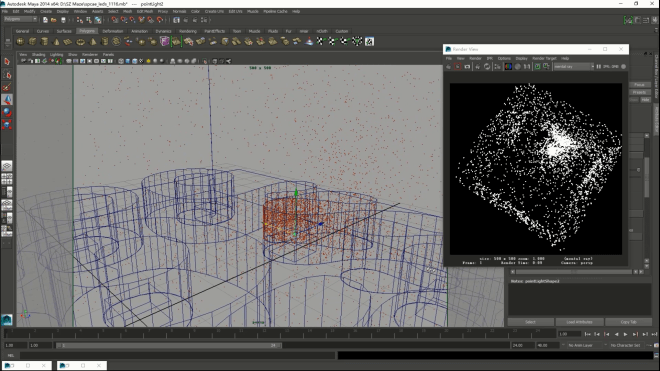Switch to the Rendering shelf tab
This screenshot has height=371, width=660.
[188, 31]
